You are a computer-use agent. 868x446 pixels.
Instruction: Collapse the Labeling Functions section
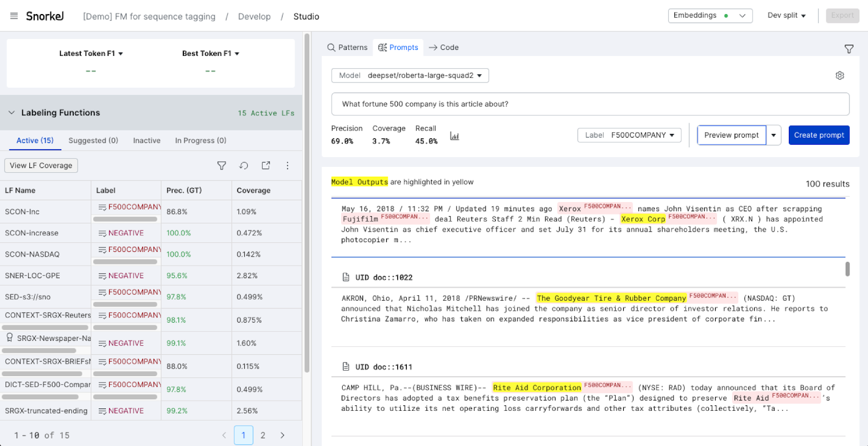pyautogui.click(x=11, y=113)
